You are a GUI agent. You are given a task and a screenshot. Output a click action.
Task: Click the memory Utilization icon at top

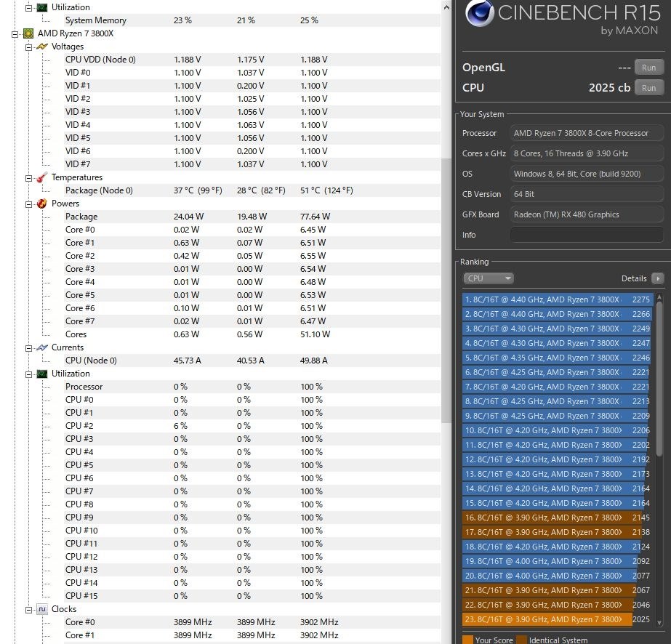(x=42, y=7)
